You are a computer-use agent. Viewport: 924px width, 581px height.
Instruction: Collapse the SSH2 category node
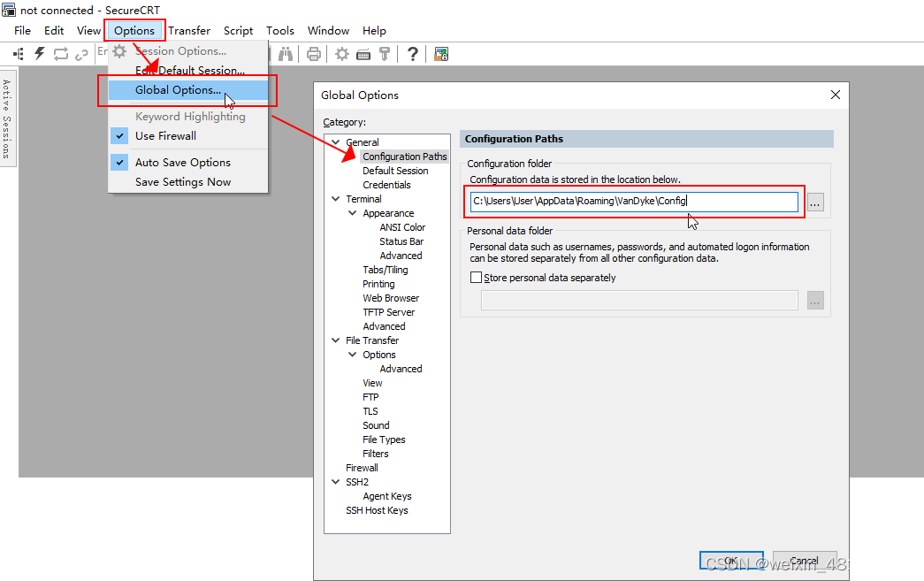coord(336,481)
